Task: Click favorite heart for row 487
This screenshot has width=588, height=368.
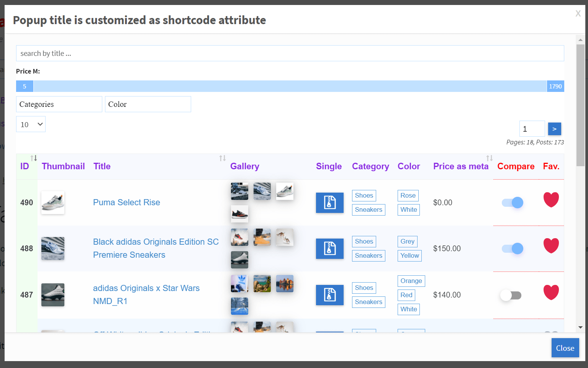Action: pos(551,292)
